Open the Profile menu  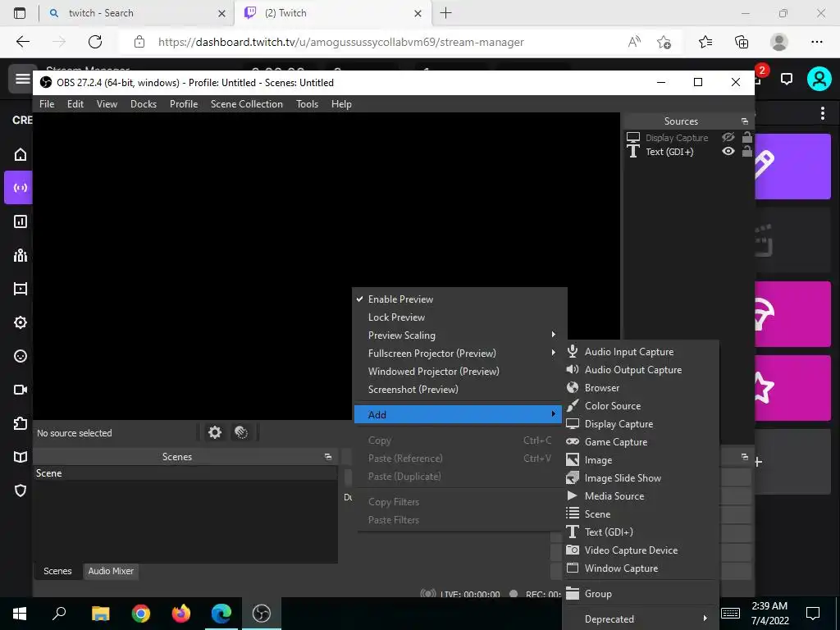184,104
